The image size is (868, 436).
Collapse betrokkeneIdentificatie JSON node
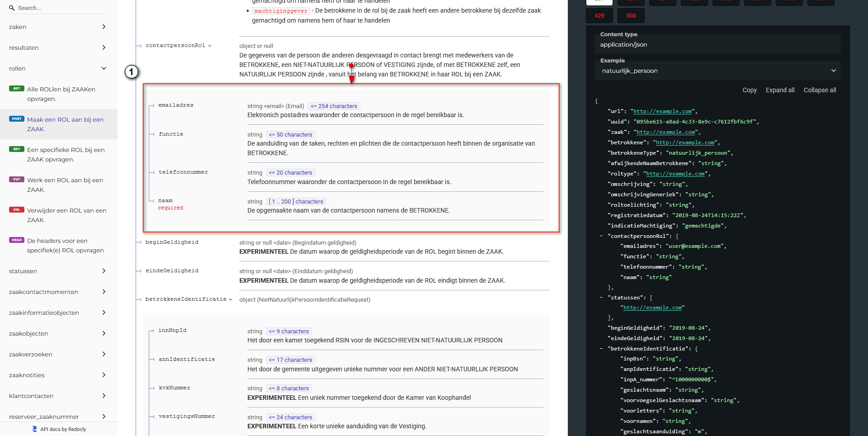[601, 349]
